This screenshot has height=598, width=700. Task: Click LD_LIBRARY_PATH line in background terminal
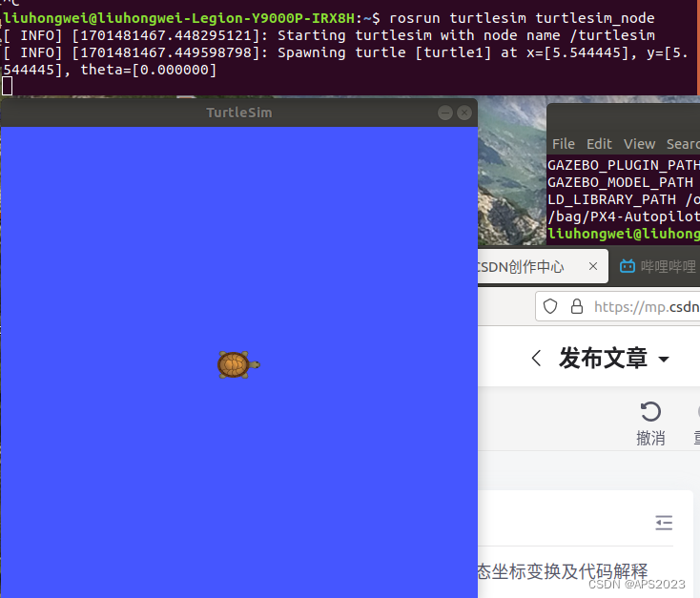(624, 199)
